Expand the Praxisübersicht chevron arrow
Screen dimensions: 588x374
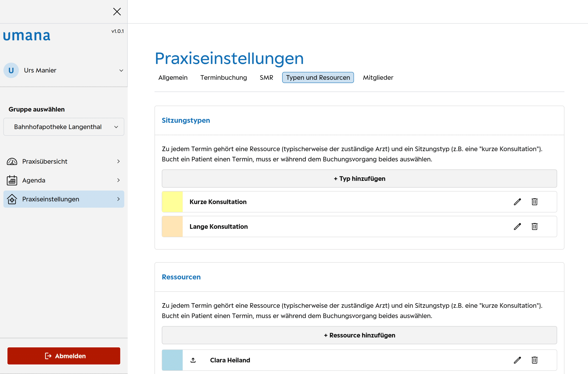point(119,161)
